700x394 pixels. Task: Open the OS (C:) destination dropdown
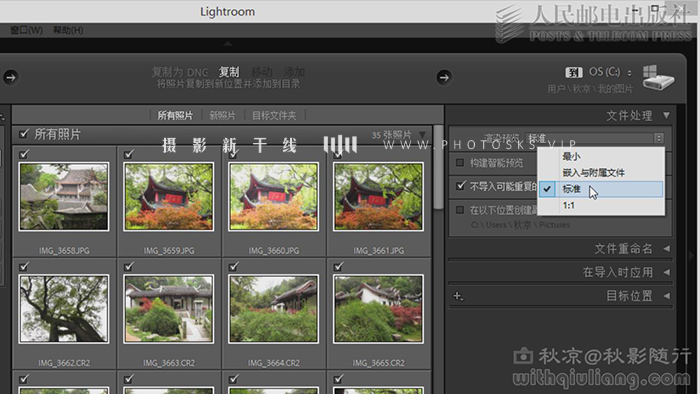pyautogui.click(x=610, y=72)
